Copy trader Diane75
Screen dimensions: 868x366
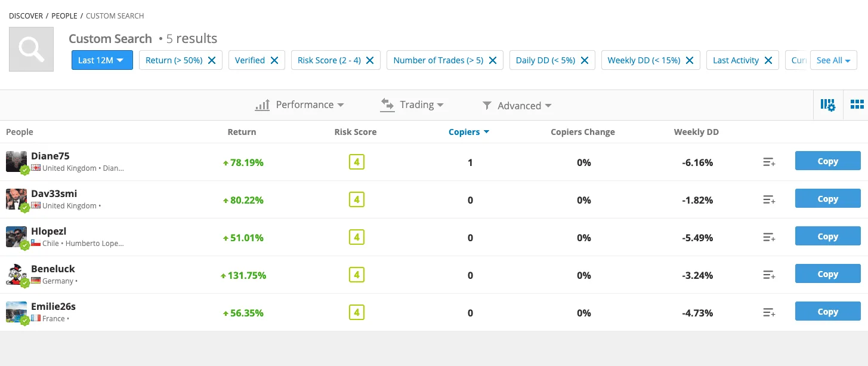[827, 161]
